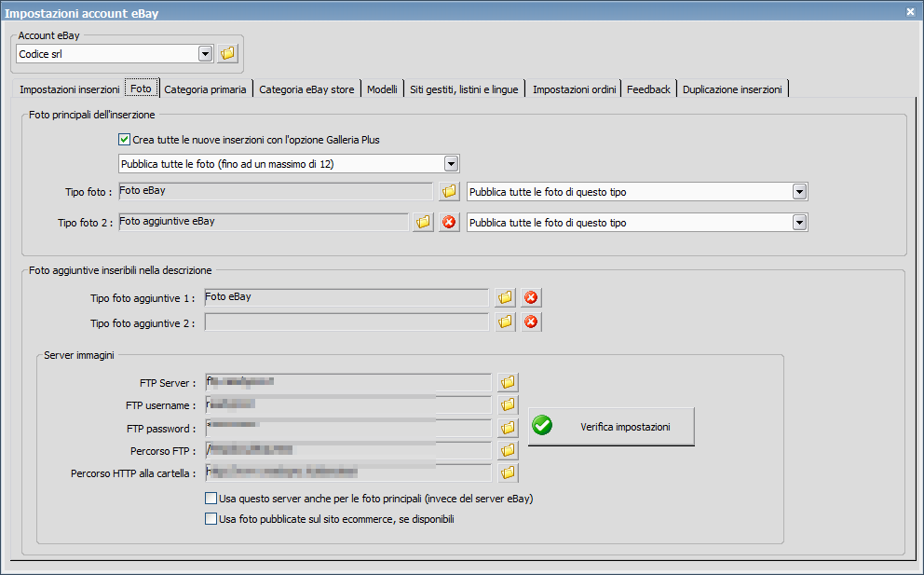The width and height of the screenshot is (924, 575).
Task: Open the Feedback tab
Action: coord(649,89)
